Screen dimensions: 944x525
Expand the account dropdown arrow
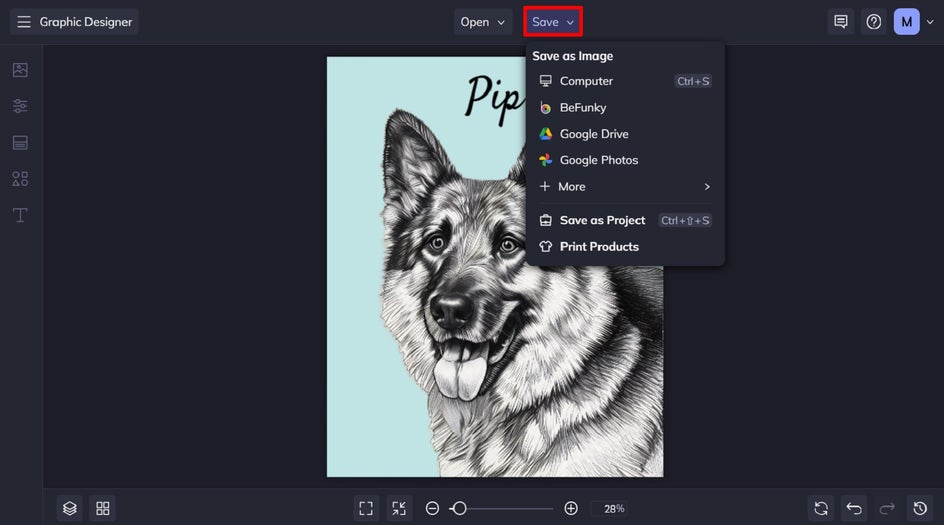(x=930, y=22)
